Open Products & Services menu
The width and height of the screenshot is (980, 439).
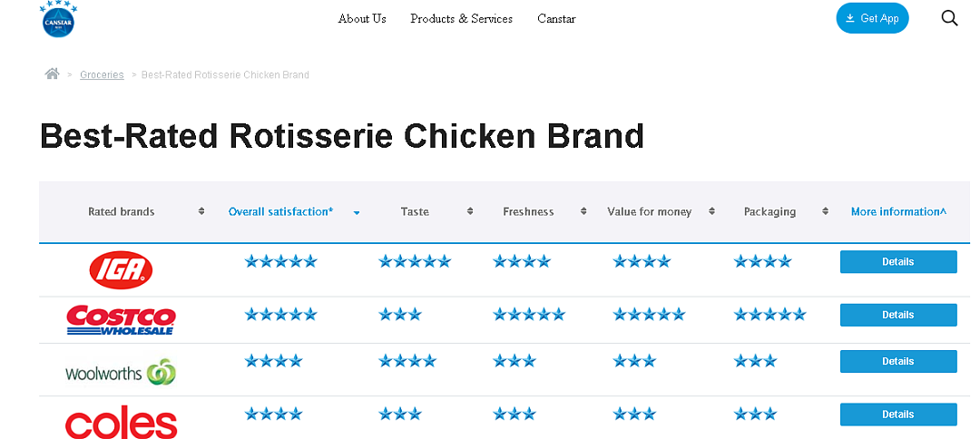click(x=461, y=19)
